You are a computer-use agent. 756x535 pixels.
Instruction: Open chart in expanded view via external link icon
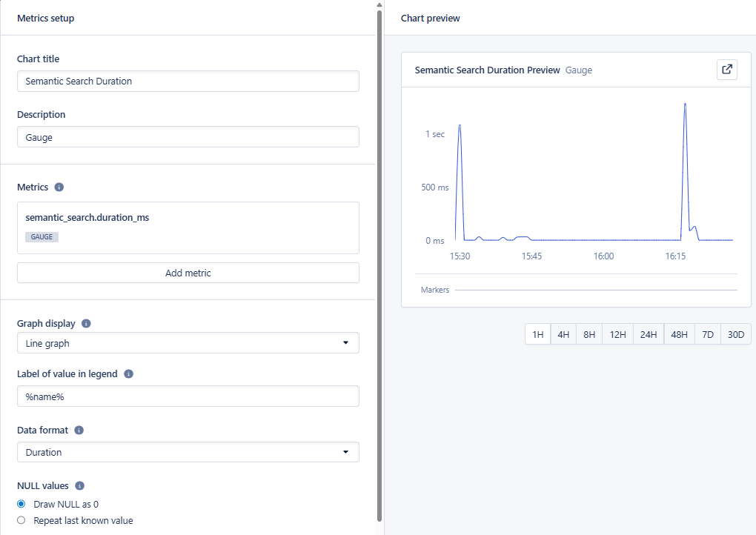[726, 70]
